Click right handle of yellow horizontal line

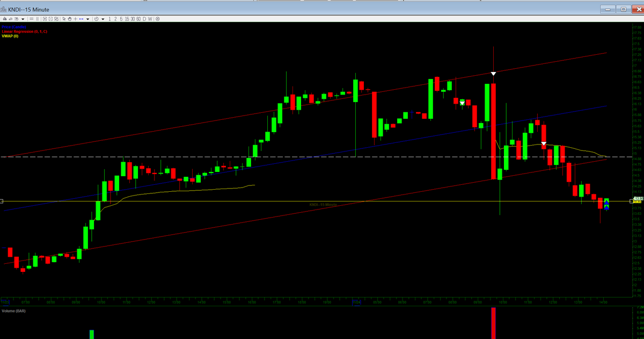pyautogui.click(x=631, y=201)
